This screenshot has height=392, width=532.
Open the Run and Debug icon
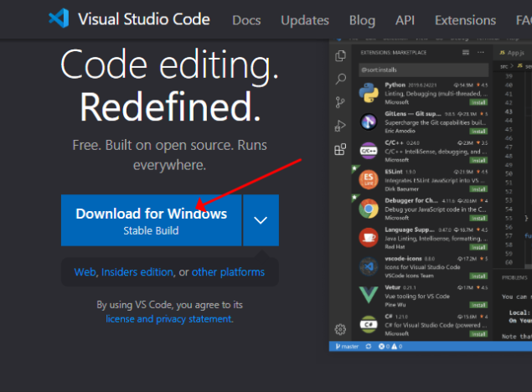pos(340,126)
